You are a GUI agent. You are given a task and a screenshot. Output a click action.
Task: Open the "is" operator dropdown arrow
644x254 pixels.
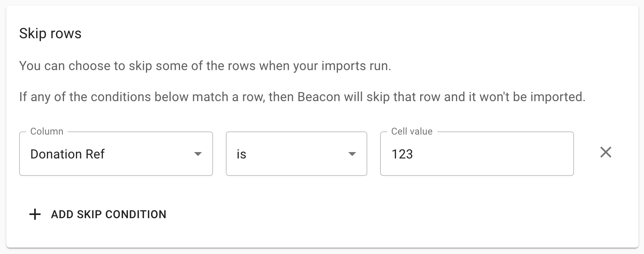tap(352, 154)
